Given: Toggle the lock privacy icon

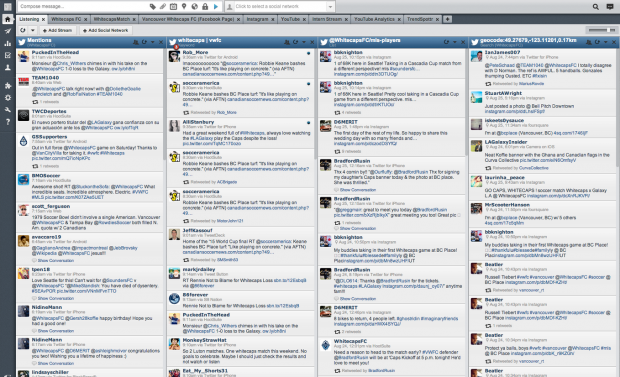Looking at the screenshot, I should click(205, 6).
